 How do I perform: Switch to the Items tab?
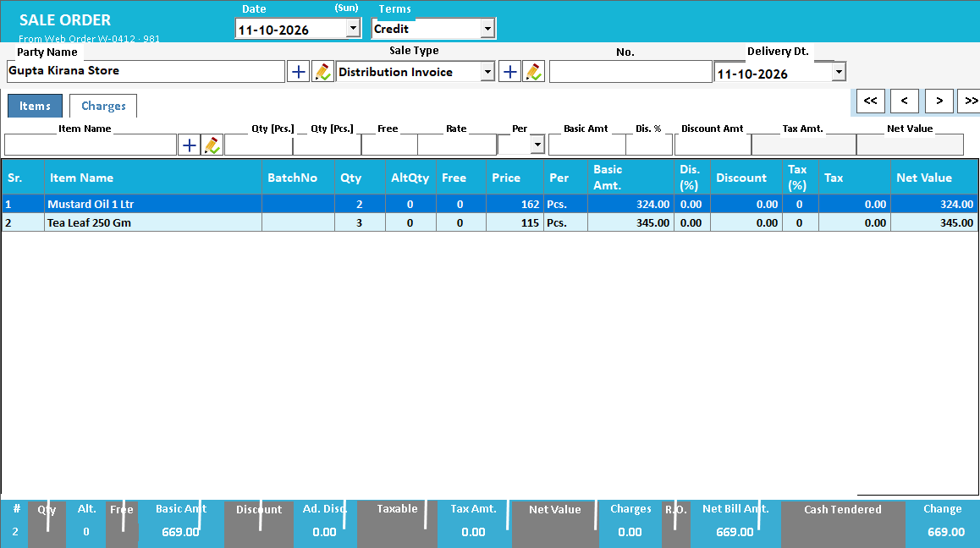[x=35, y=106]
